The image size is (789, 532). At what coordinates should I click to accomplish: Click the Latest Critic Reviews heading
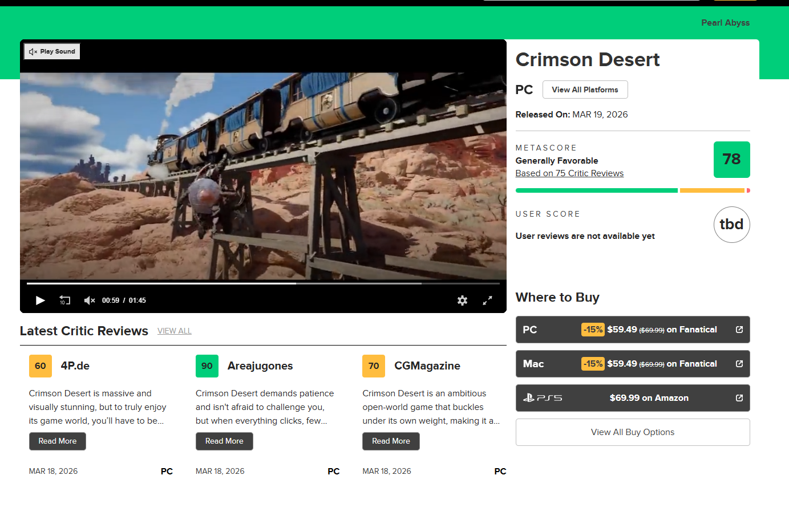(84, 331)
